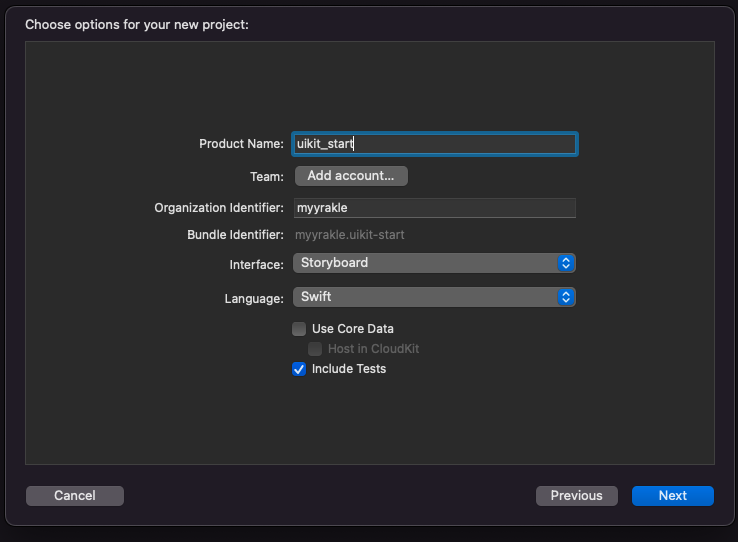The width and height of the screenshot is (738, 542).
Task: Click the Interface popup's blue chevron arrows
Action: (566, 263)
